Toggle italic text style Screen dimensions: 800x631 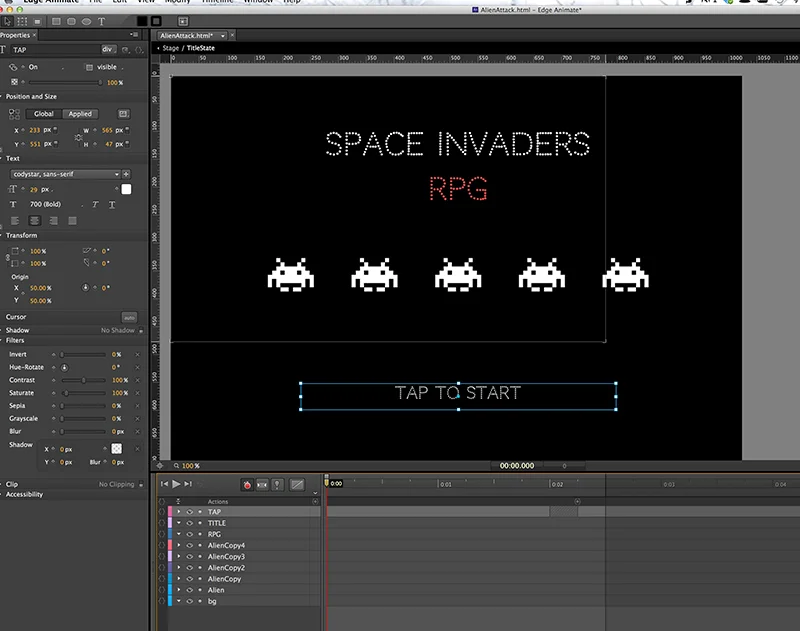coord(95,205)
